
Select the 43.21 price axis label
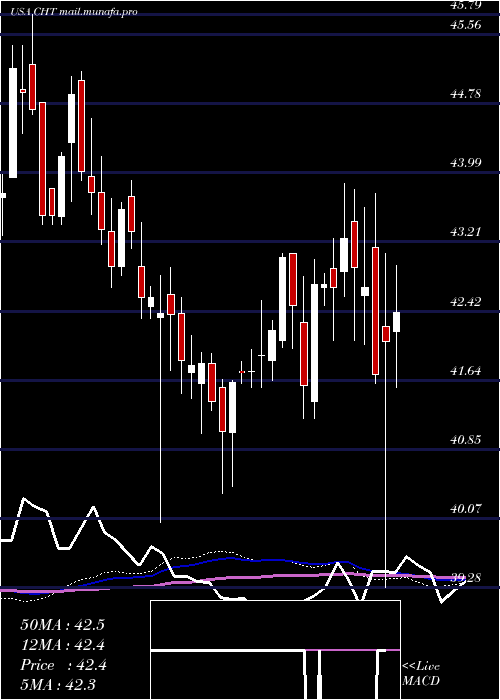pos(466,232)
